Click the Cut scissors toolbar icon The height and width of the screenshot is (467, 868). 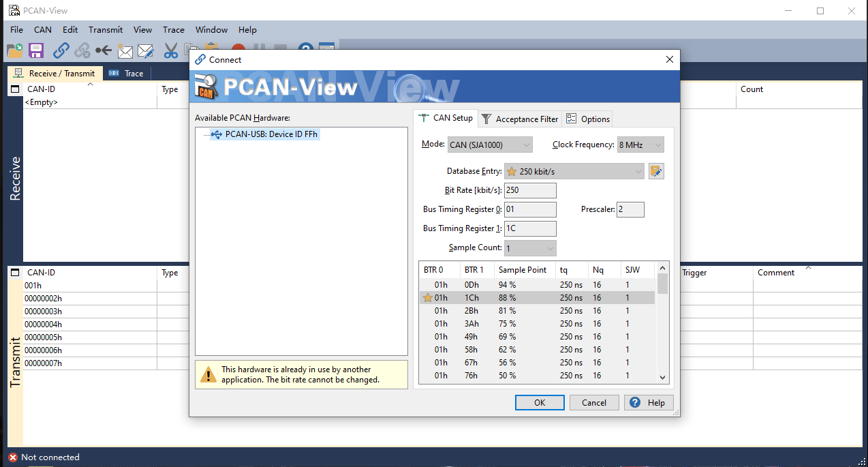[x=170, y=50]
